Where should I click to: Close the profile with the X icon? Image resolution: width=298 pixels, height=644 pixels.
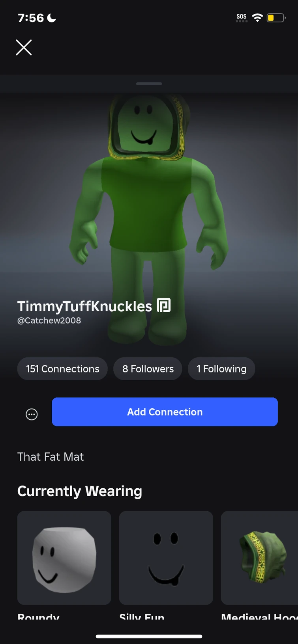pyautogui.click(x=24, y=48)
